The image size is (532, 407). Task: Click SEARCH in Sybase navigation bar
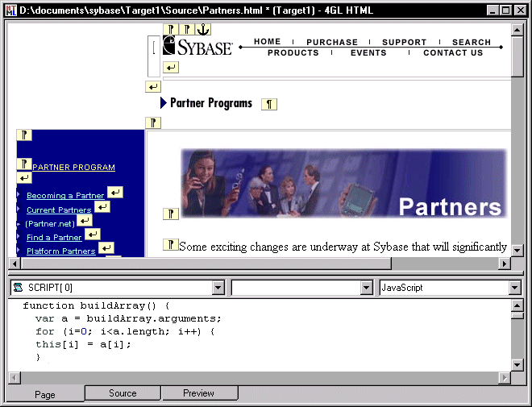tap(472, 42)
